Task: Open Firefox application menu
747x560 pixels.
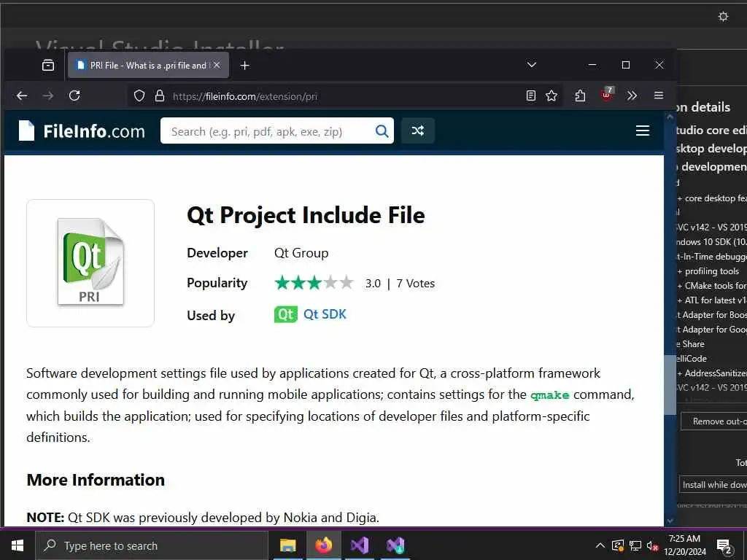Action: (x=659, y=96)
